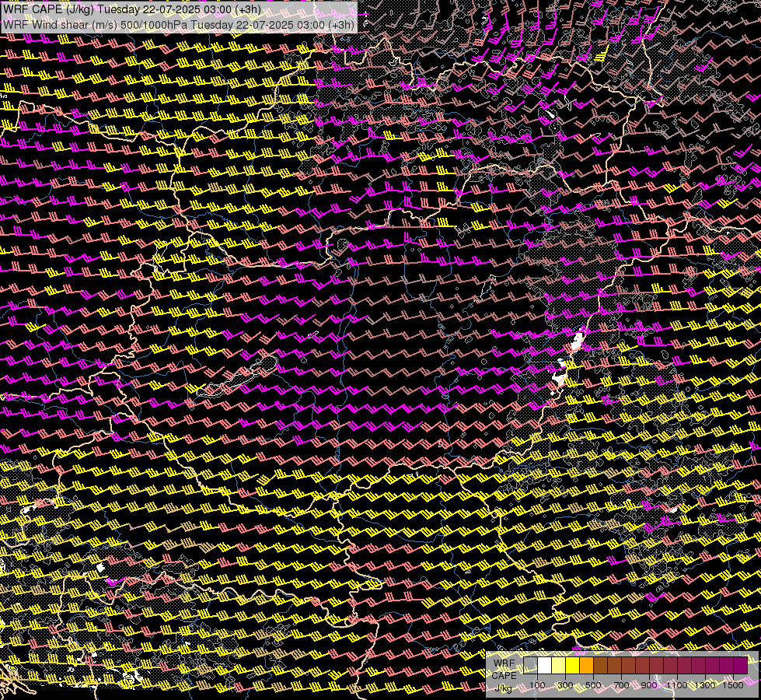Click the '1500' legend scale label
The height and width of the screenshot is (700, 761).
click(733, 685)
